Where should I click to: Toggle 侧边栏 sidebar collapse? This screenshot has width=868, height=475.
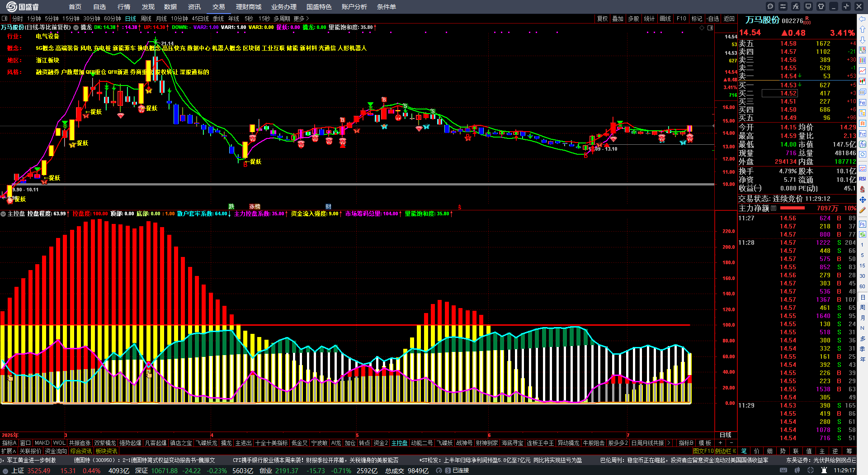725,451
